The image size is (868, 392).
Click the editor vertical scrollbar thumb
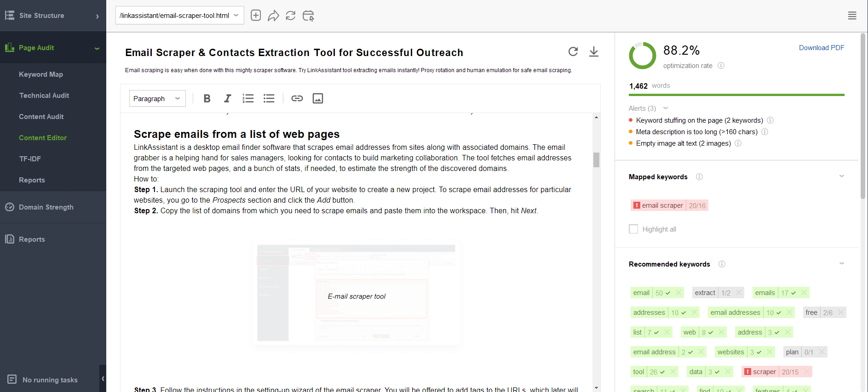pyautogui.click(x=596, y=160)
